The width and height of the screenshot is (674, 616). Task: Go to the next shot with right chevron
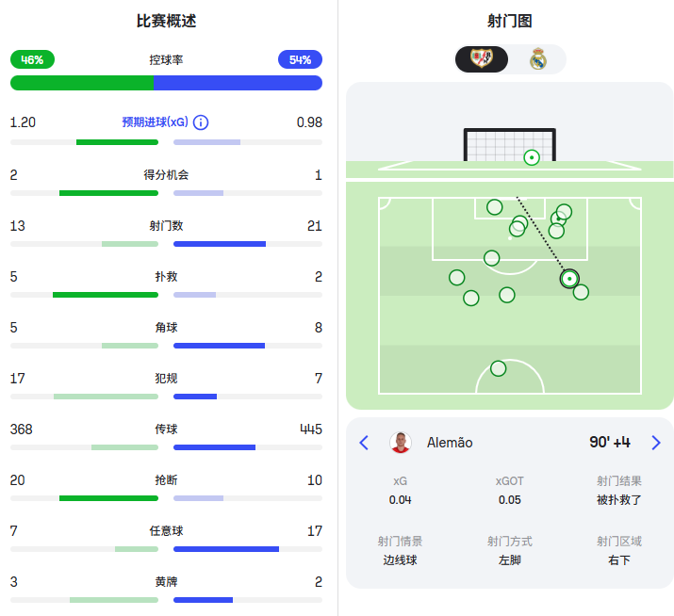click(x=656, y=443)
